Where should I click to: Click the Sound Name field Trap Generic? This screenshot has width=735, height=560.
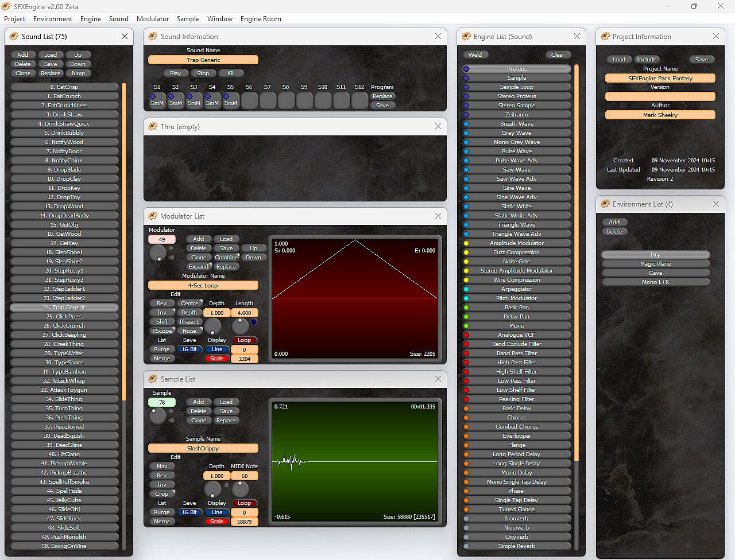203,60
